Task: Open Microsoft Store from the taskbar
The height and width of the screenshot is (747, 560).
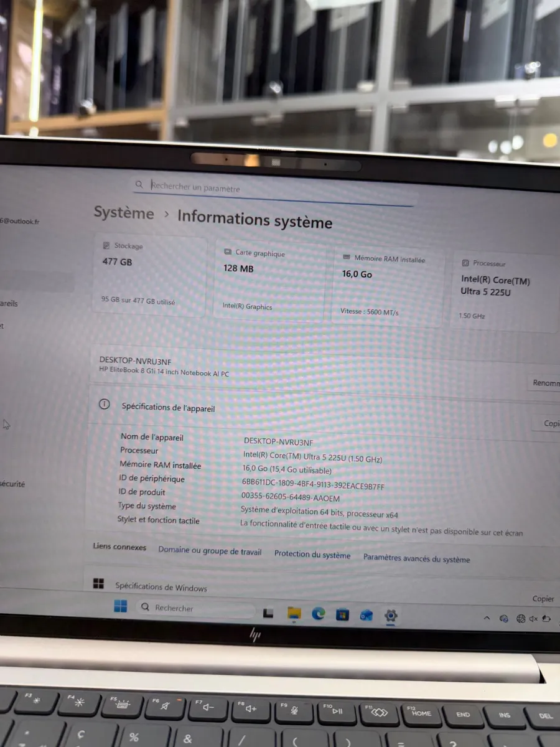Action: coord(342,615)
